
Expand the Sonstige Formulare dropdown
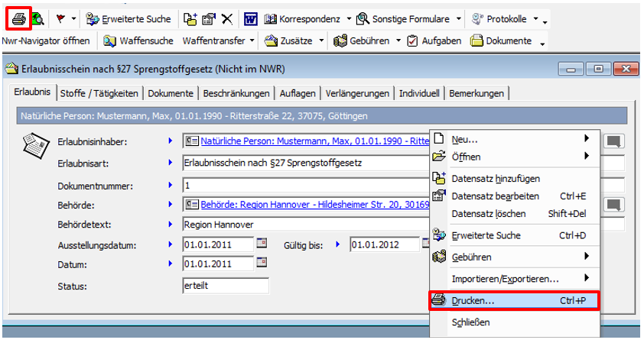458,18
